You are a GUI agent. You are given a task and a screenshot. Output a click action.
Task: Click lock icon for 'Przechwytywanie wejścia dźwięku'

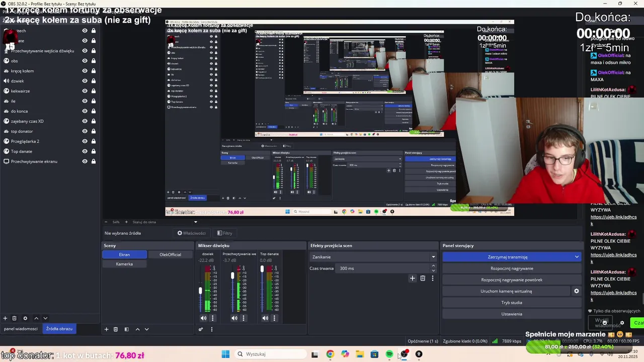click(x=93, y=51)
